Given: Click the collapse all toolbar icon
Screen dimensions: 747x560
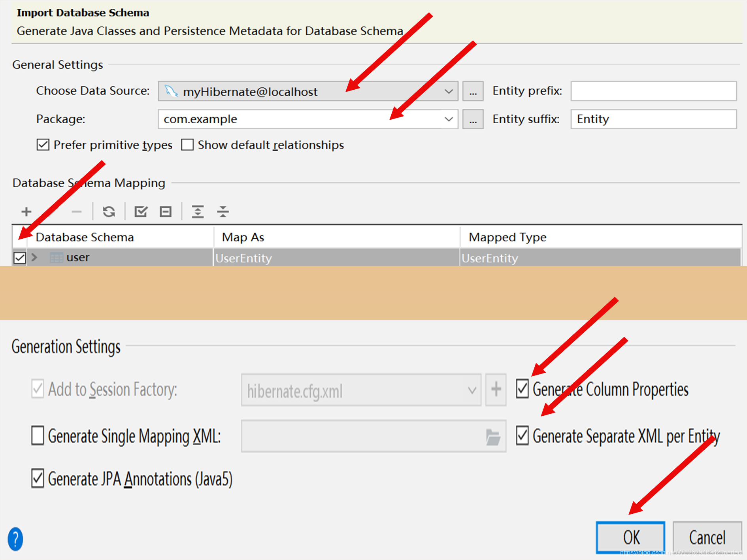Looking at the screenshot, I should (223, 212).
